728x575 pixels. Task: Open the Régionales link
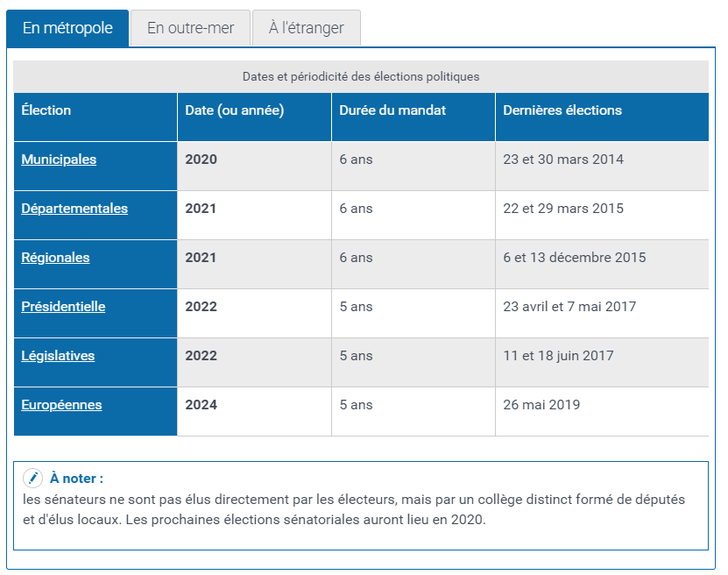(55, 258)
